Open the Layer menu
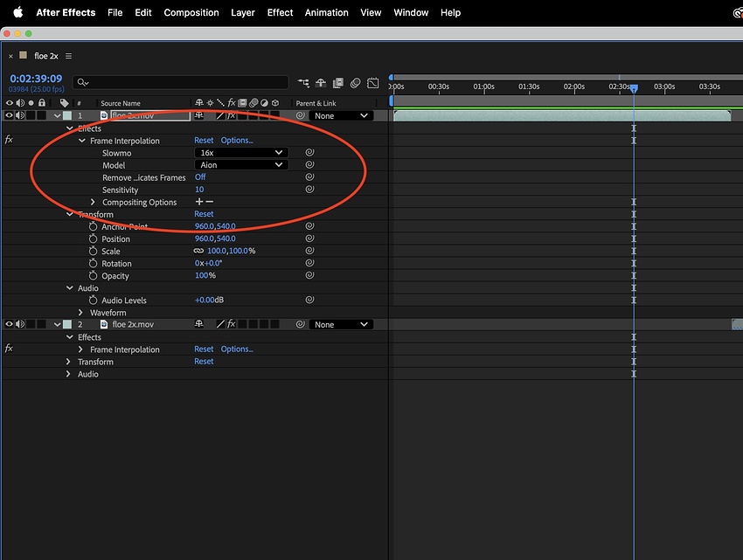743x560 pixels. coord(243,12)
